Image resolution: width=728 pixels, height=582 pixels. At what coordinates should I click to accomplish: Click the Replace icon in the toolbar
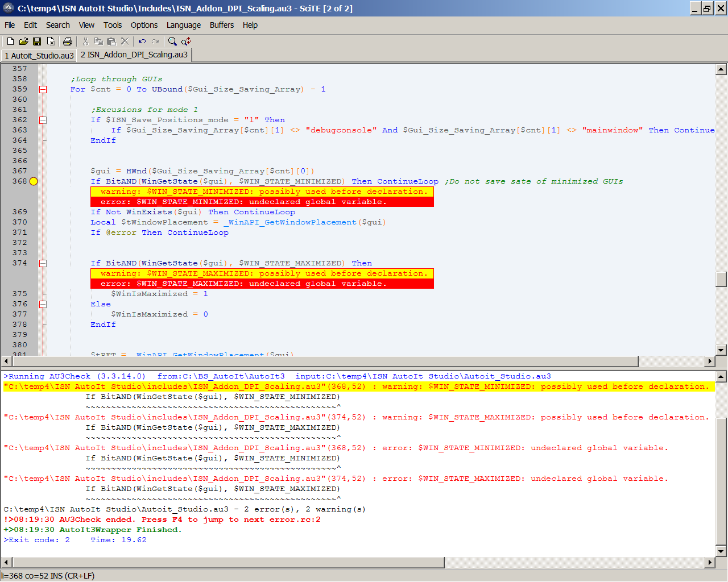click(x=186, y=41)
